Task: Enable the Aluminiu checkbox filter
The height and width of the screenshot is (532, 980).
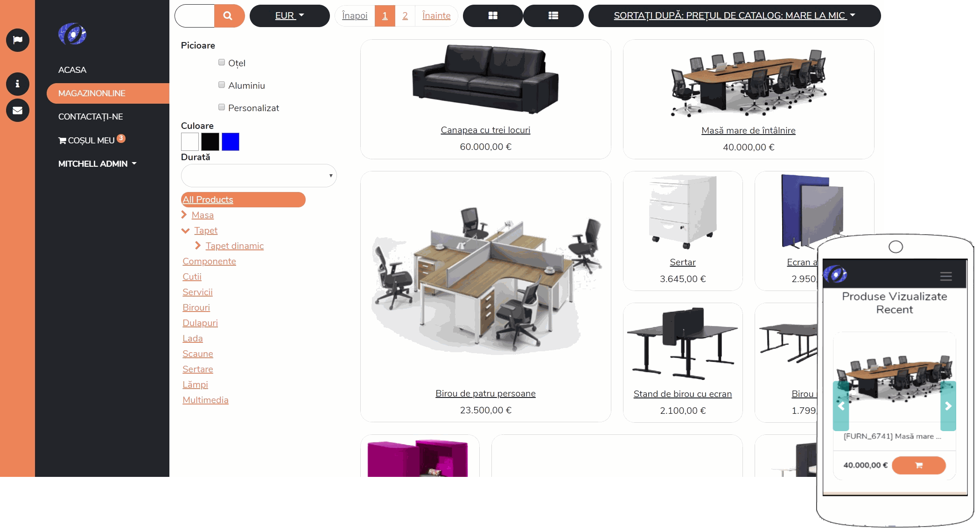Action: click(x=221, y=85)
